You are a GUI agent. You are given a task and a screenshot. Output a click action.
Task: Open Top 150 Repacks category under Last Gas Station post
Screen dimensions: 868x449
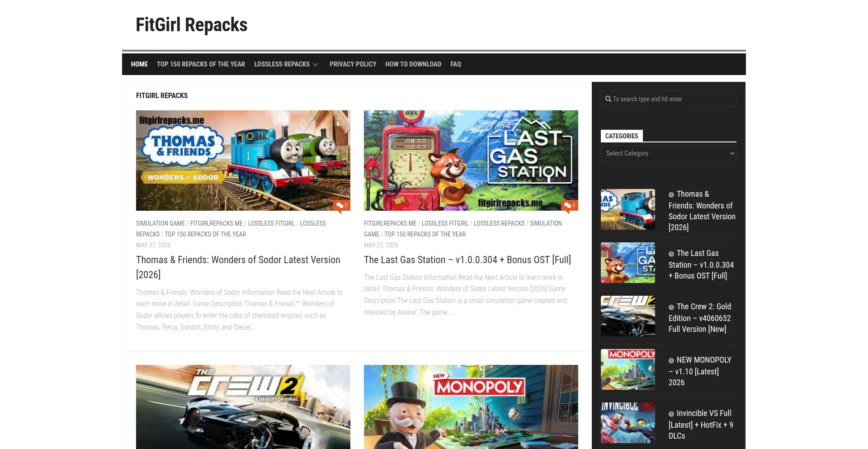point(425,234)
